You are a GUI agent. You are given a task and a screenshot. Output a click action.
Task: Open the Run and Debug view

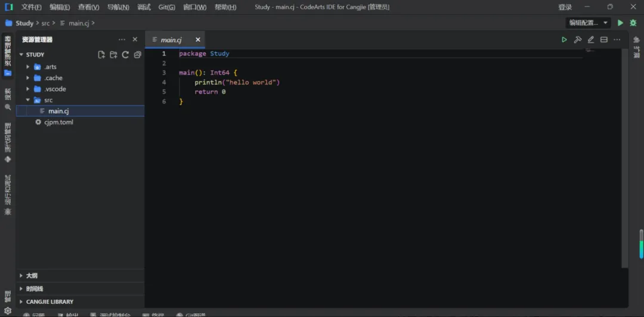pyautogui.click(x=8, y=195)
